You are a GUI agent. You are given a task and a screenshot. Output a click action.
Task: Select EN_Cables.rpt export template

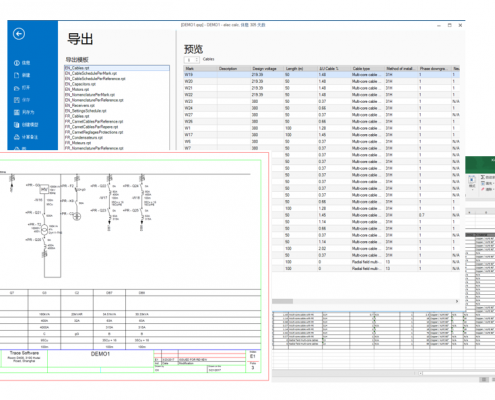(117, 68)
